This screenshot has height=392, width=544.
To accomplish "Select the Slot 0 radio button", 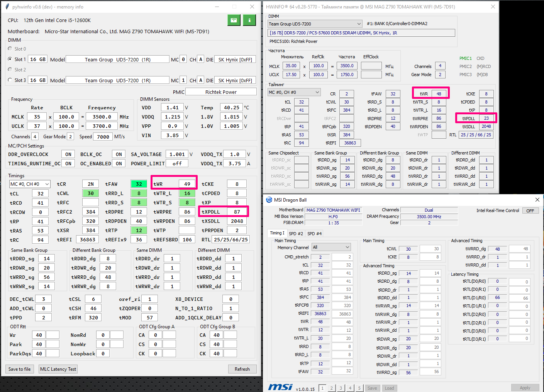I will (10, 49).
